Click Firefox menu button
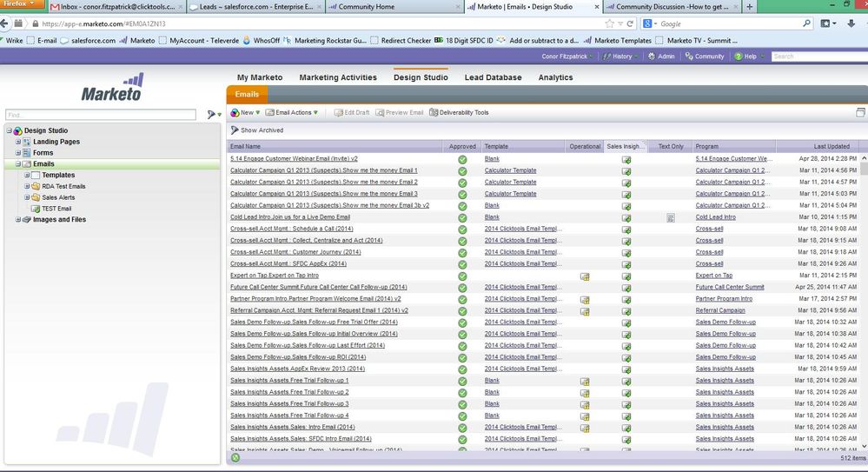This screenshot has width=868, height=472. (20, 3)
